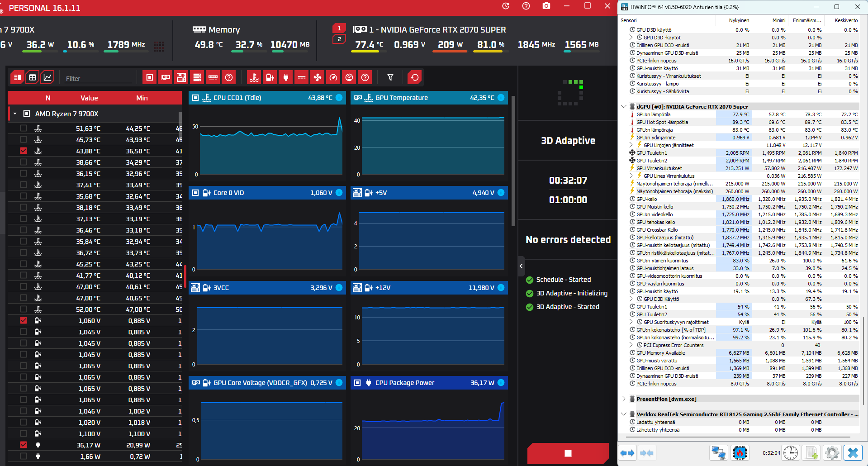
Task: Collapse side panel with the arrow handle
Action: coord(521,266)
